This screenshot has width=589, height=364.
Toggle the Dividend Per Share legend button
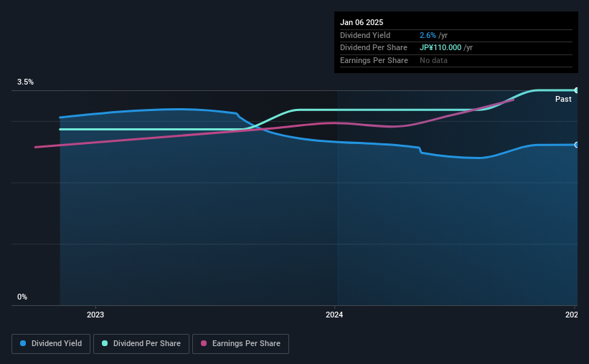pos(141,344)
